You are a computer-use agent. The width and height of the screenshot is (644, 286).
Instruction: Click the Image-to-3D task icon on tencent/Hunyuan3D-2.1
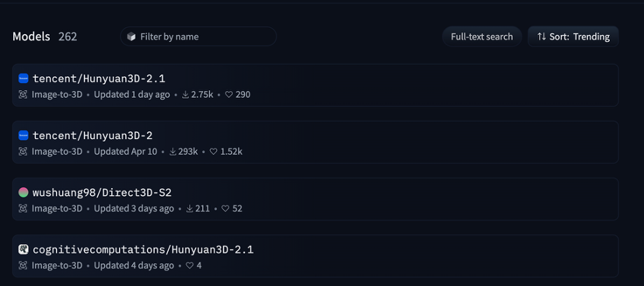23,95
